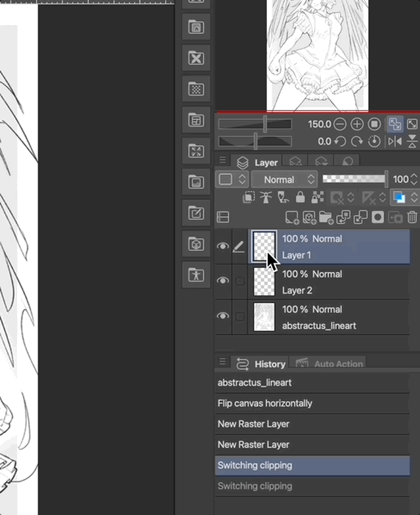The width and height of the screenshot is (420, 515).
Task: Adjust opacity with the stepper arrows
Action: [x=414, y=179]
